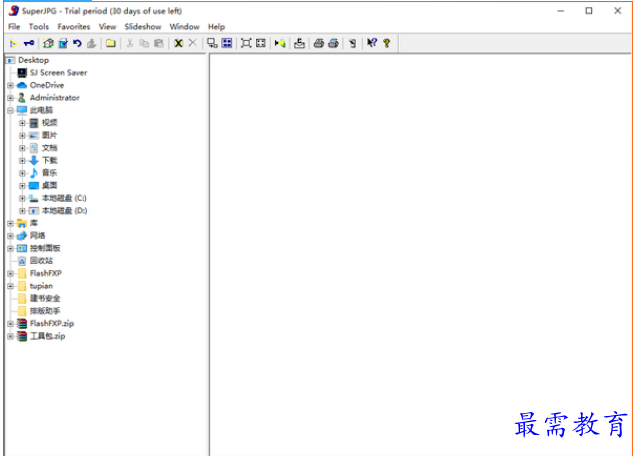Select the FlashFXP folder label

click(x=46, y=273)
